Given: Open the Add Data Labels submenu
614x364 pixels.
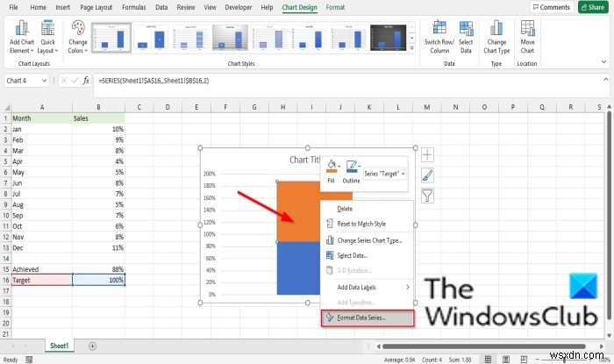Looking at the screenshot, I should [367, 288].
